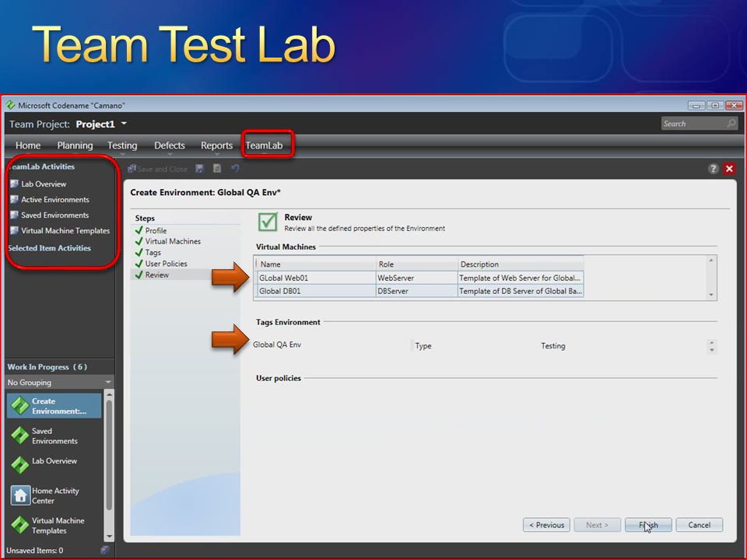Open the Lab Overview activity icon

tap(14, 184)
